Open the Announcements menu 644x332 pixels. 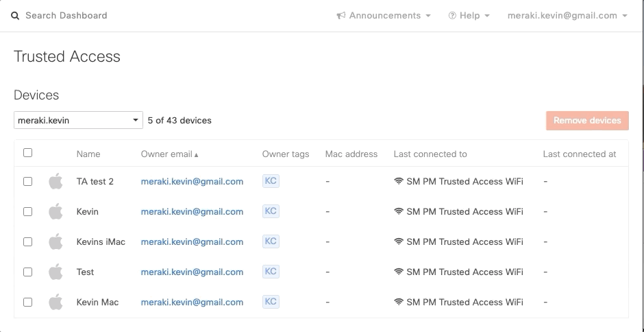point(384,16)
